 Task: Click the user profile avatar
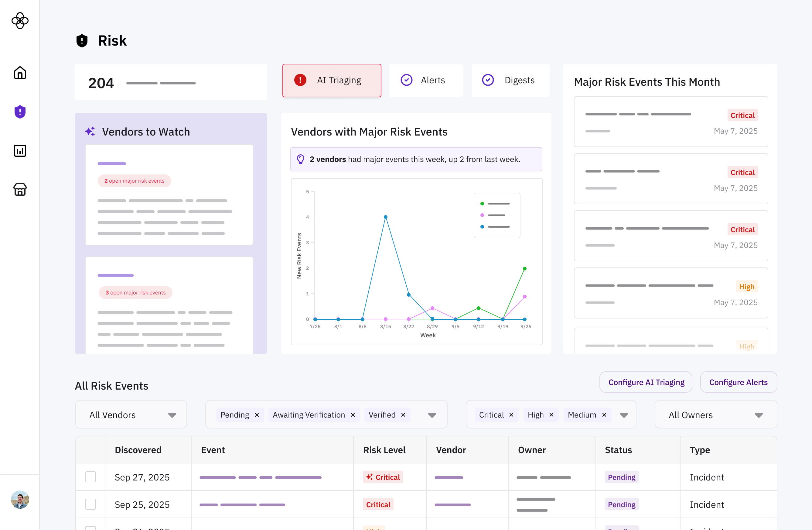pos(20,500)
